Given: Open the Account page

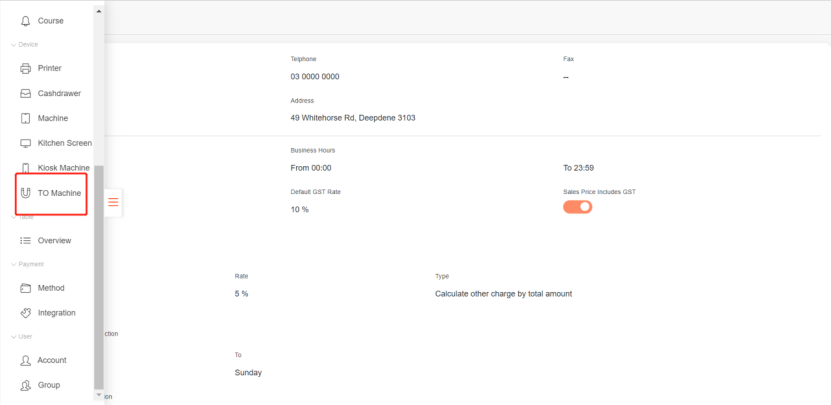Looking at the screenshot, I should point(52,360).
